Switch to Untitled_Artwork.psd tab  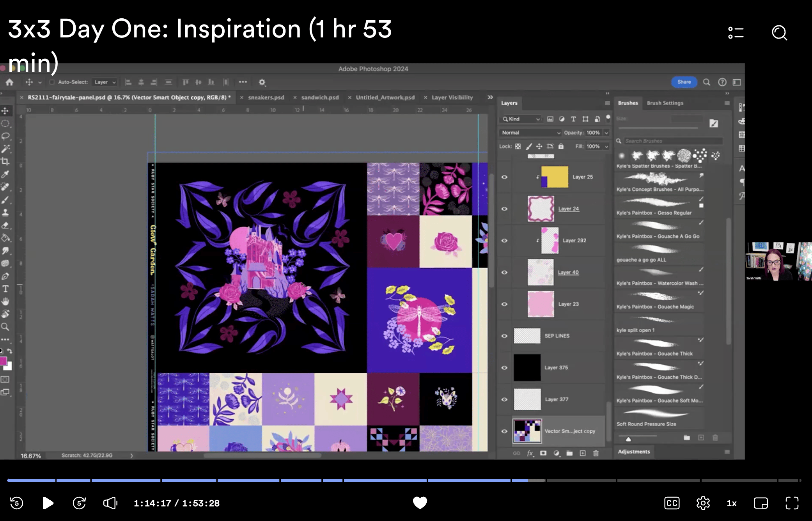pyautogui.click(x=385, y=97)
